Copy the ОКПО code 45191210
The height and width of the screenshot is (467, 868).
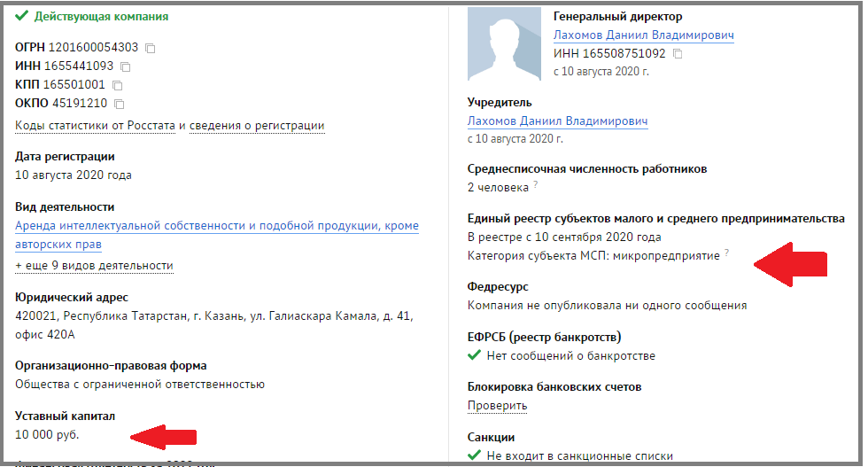120,104
